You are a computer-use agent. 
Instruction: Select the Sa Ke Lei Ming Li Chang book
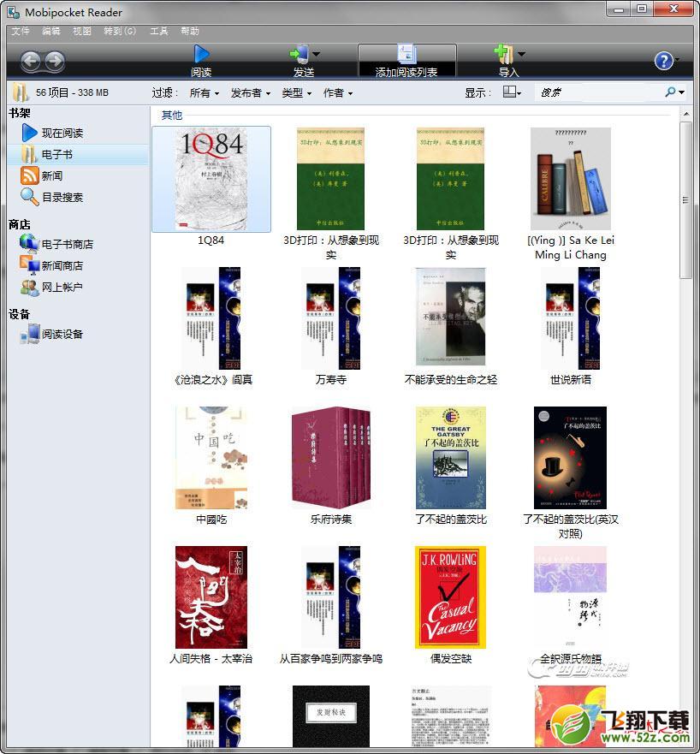(570, 179)
